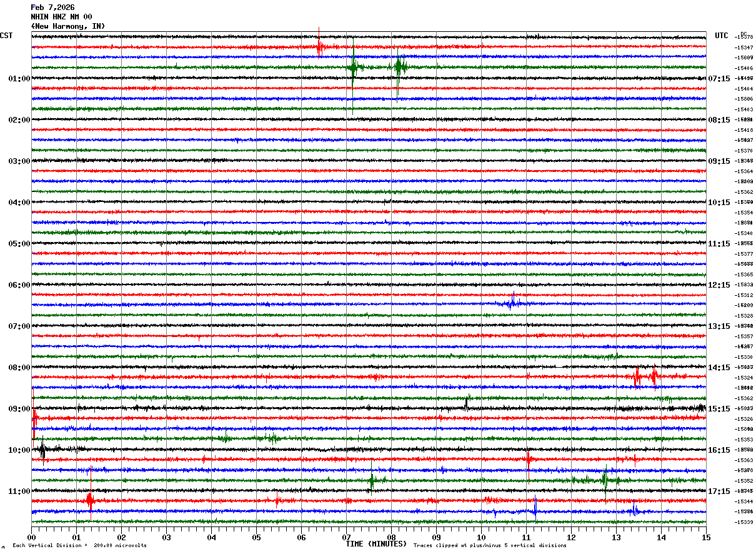
Task: Pick minute tick 07 on the time axis
Action: (x=346, y=537)
